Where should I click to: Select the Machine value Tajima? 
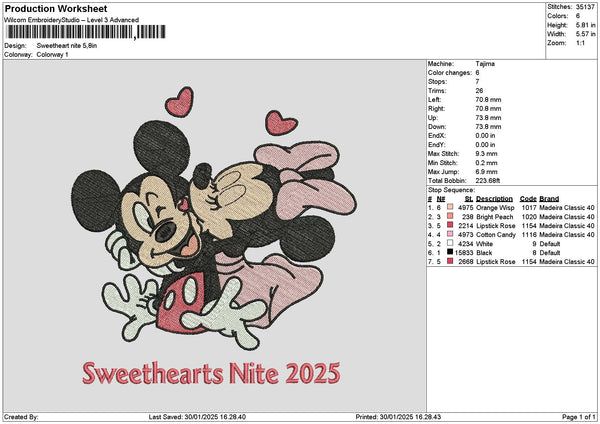[485, 64]
